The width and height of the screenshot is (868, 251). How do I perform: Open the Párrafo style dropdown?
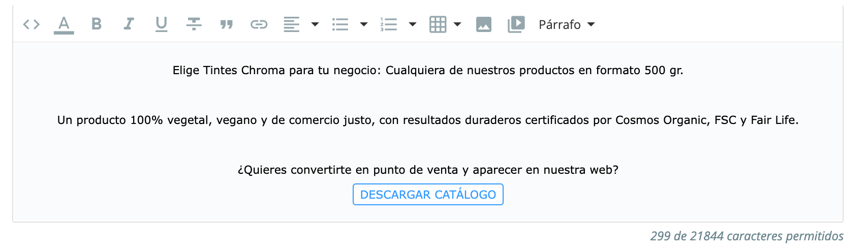pos(567,24)
